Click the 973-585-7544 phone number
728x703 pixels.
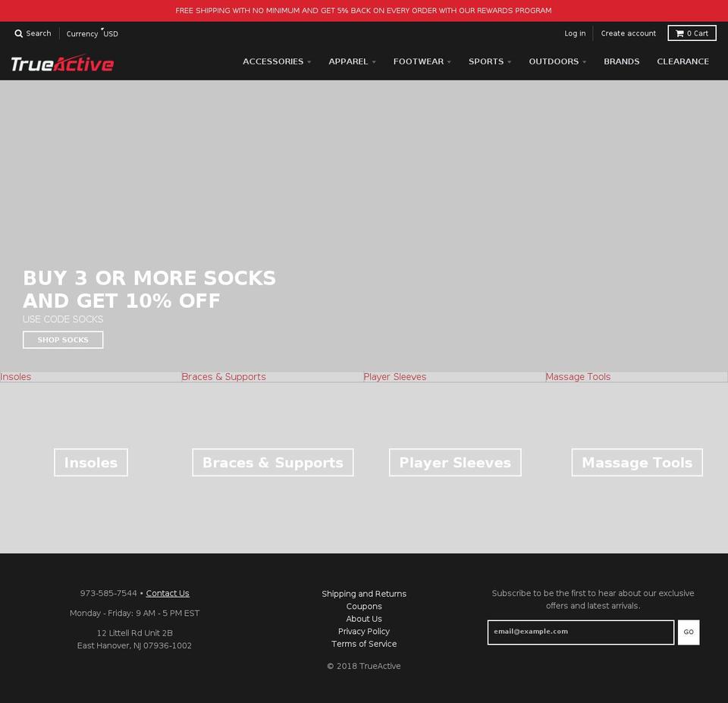pos(108,593)
